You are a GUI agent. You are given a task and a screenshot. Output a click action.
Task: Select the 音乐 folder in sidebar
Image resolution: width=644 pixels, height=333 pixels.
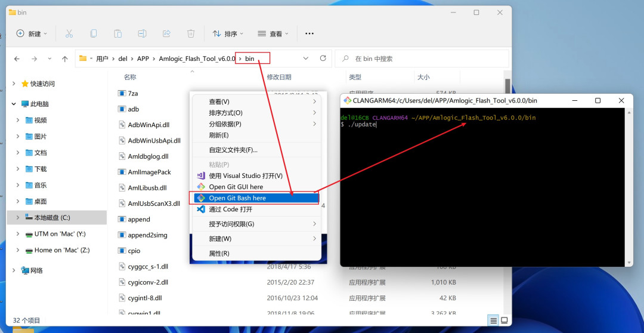coord(36,185)
